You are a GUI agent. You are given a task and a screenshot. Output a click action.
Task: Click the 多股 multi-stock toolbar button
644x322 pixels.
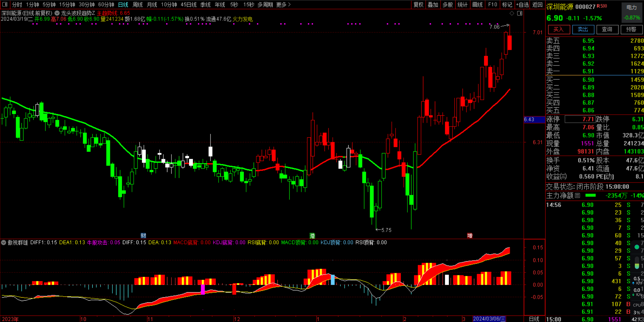(448, 4)
